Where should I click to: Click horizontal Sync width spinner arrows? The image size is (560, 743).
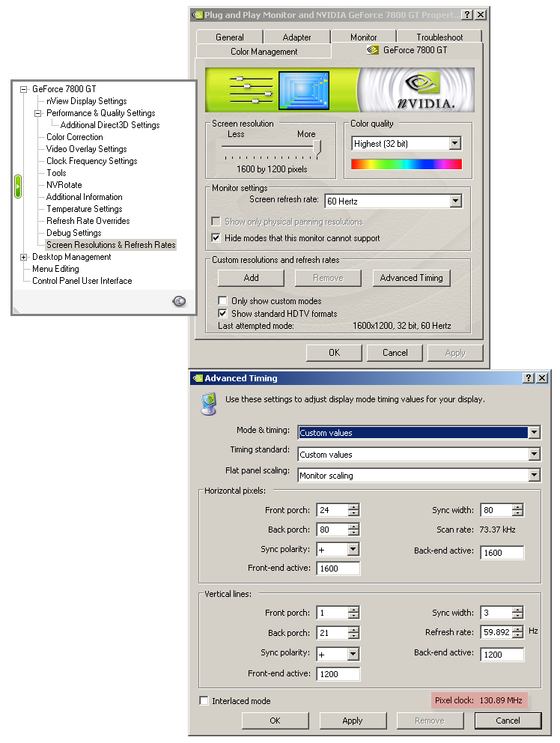(x=517, y=510)
